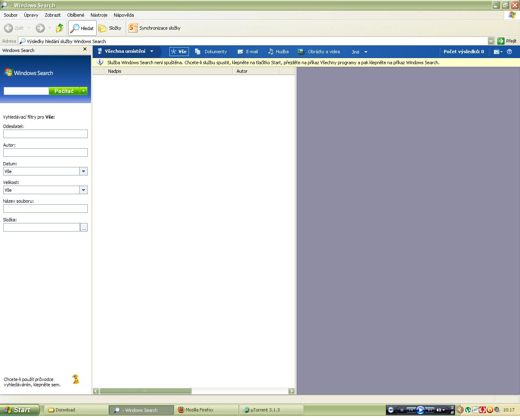This screenshot has width=520, height=420.
Task: Click the horizontal scrollbar left arrow
Action: click(96, 391)
